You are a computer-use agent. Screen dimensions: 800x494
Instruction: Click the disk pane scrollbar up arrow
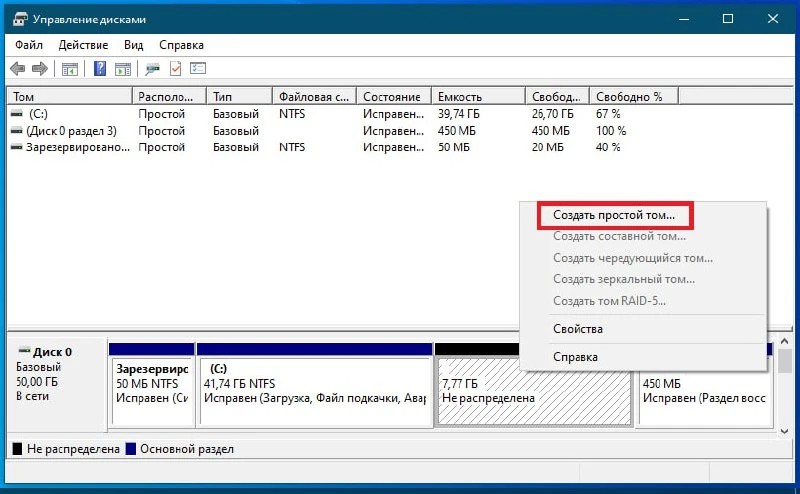coord(785,341)
